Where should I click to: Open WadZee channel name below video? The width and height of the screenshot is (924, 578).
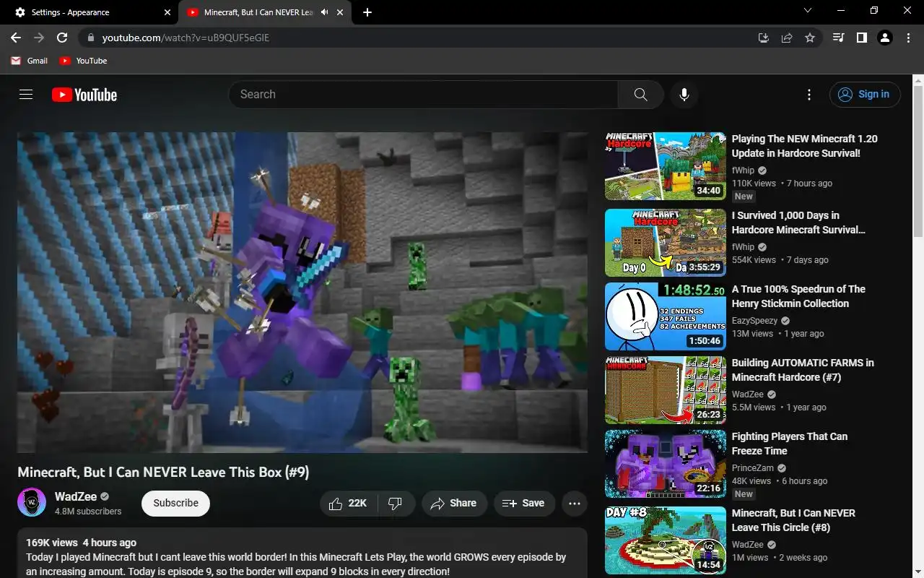(x=76, y=496)
